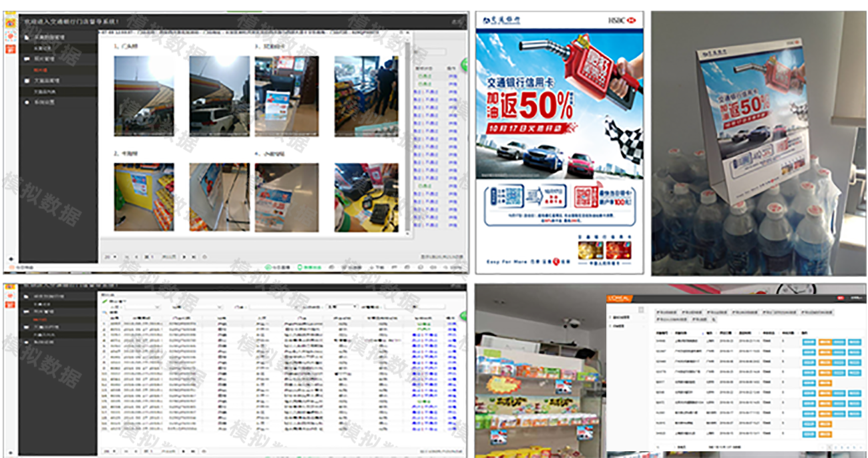Screen dimensions: 868x458
Task: Go to page 2 in L'Oréal table pagination
Action: tap(835, 447)
